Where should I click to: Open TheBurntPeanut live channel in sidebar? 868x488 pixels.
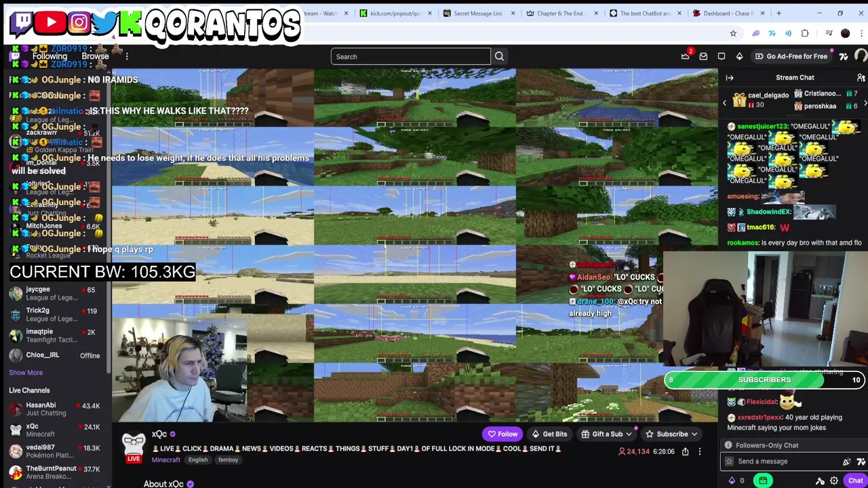pos(54,472)
